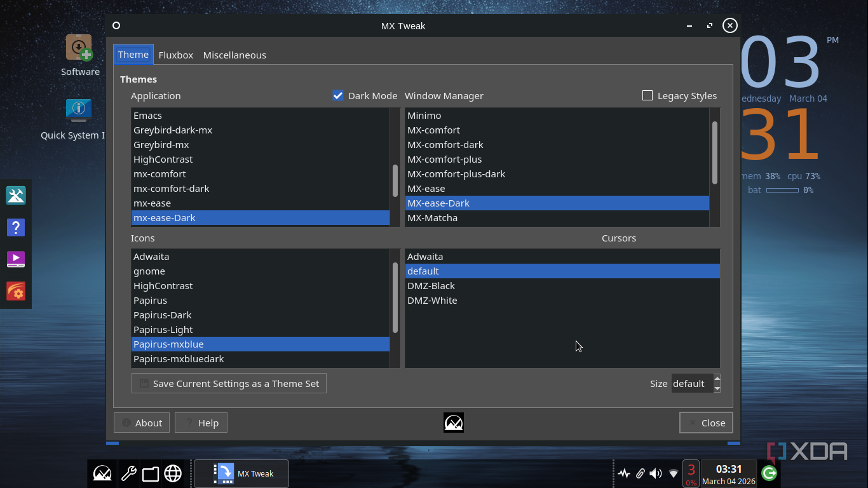Click the speaker volume tray icon
868x488 pixels.
pyautogui.click(x=656, y=473)
